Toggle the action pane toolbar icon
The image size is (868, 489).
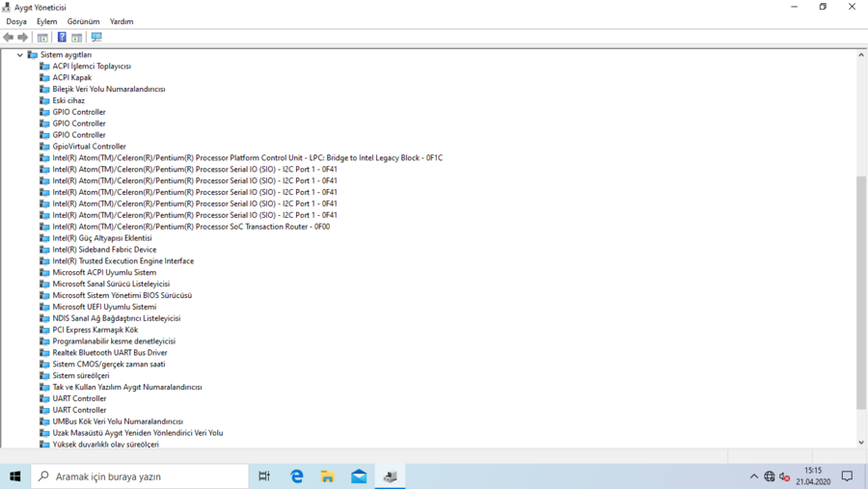coord(77,37)
